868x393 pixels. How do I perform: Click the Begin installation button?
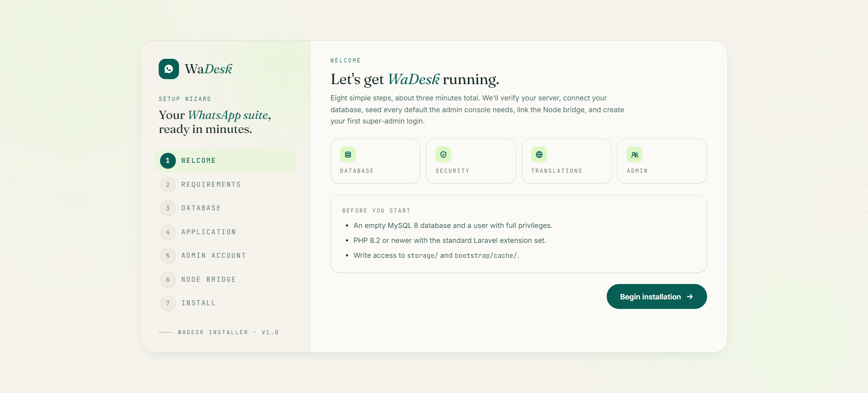(x=656, y=297)
